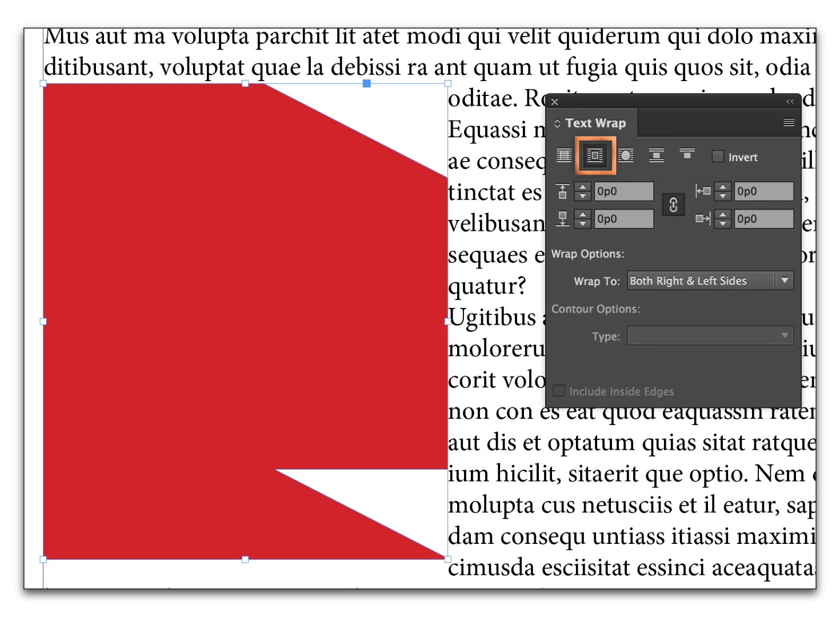Click the top-left handle of the frame
Viewport: 840px width, 617px height.
point(43,84)
